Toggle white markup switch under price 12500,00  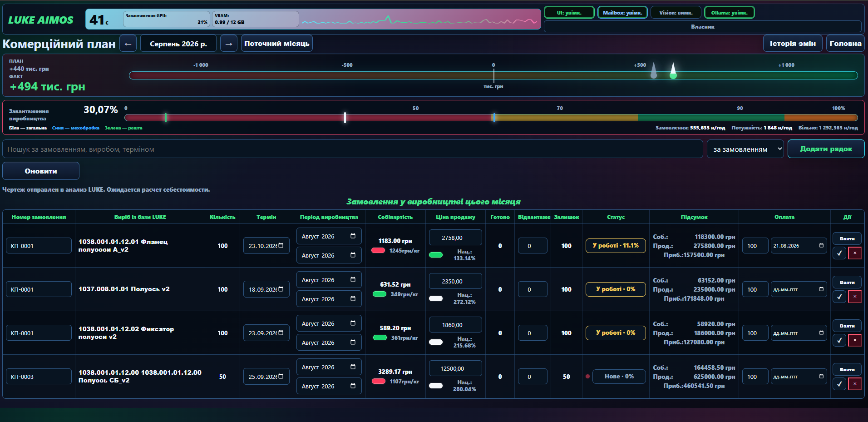pyautogui.click(x=436, y=386)
